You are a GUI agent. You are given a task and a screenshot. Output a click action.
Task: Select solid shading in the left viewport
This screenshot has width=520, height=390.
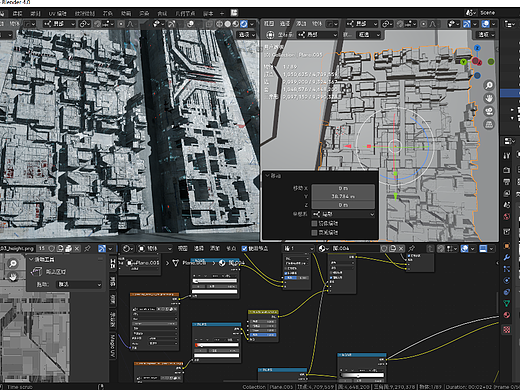coord(228,24)
